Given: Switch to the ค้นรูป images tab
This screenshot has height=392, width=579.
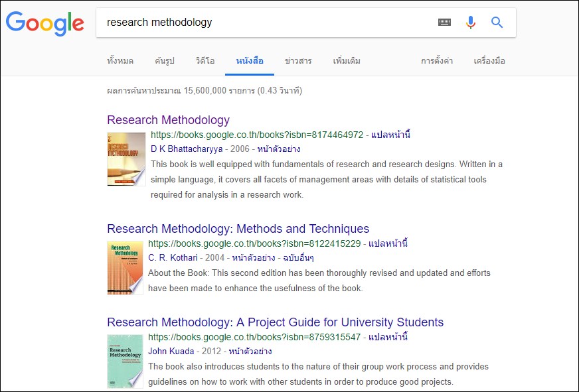Looking at the screenshot, I should (x=164, y=61).
